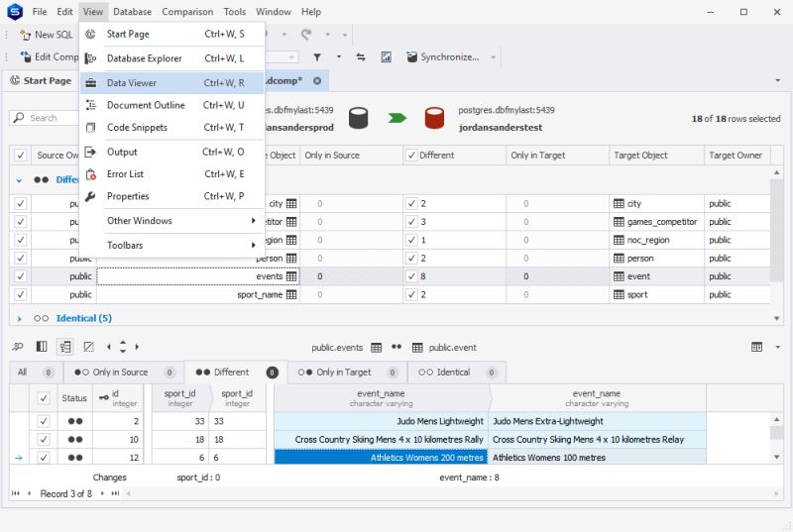Open the Database menu
793x532 pixels.
coord(132,12)
